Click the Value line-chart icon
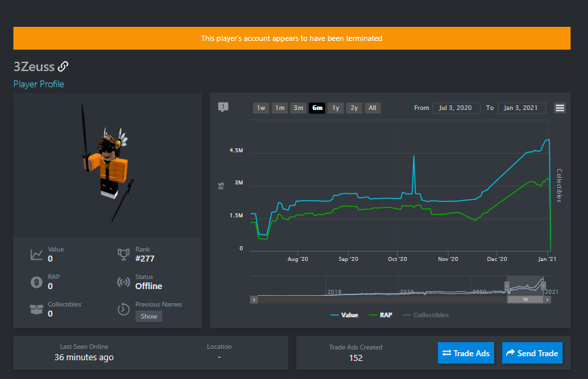This screenshot has width=588, height=379. 36,254
